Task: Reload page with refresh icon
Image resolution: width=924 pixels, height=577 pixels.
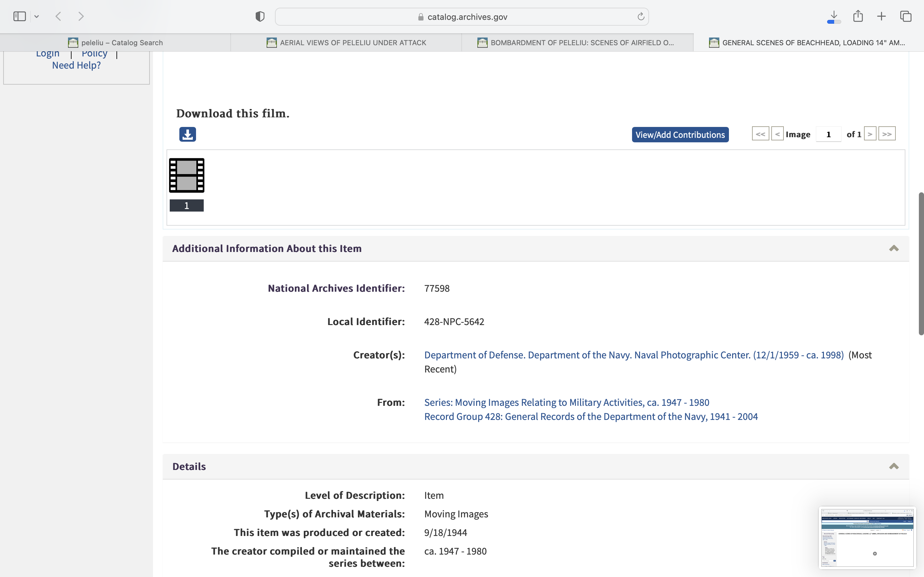Action: (x=641, y=16)
